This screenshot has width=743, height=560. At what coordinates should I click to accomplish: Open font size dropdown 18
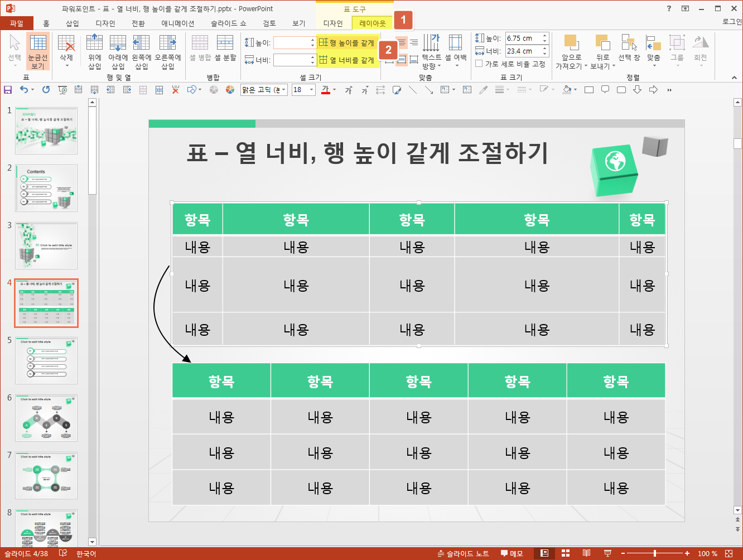click(311, 90)
